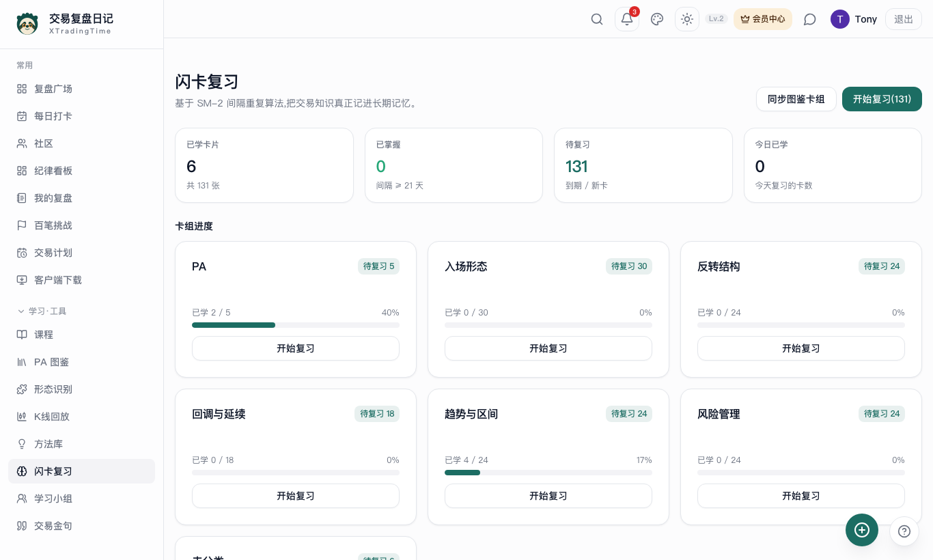Image resolution: width=933 pixels, height=560 pixels.
Task: Click the 40% progress label
Action: tap(391, 313)
